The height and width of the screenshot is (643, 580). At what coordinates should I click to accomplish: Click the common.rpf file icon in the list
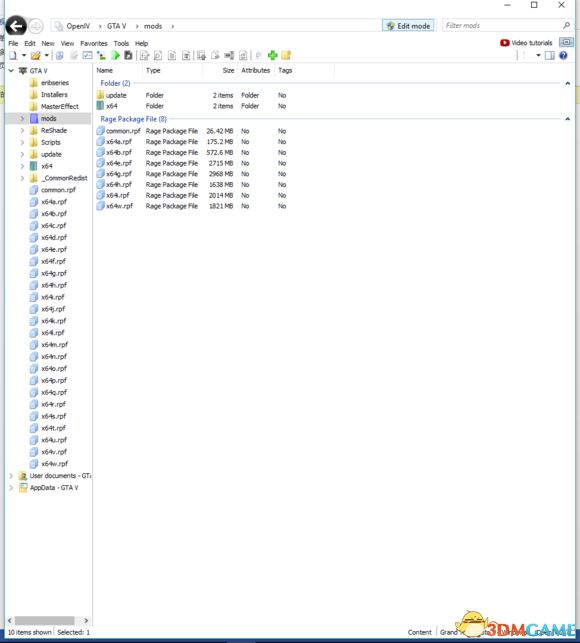pyautogui.click(x=100, y=131)
